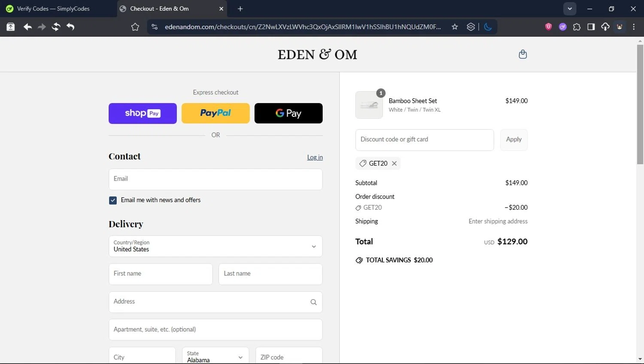Pay with Google Pay express button

click(x=289, y=113)
